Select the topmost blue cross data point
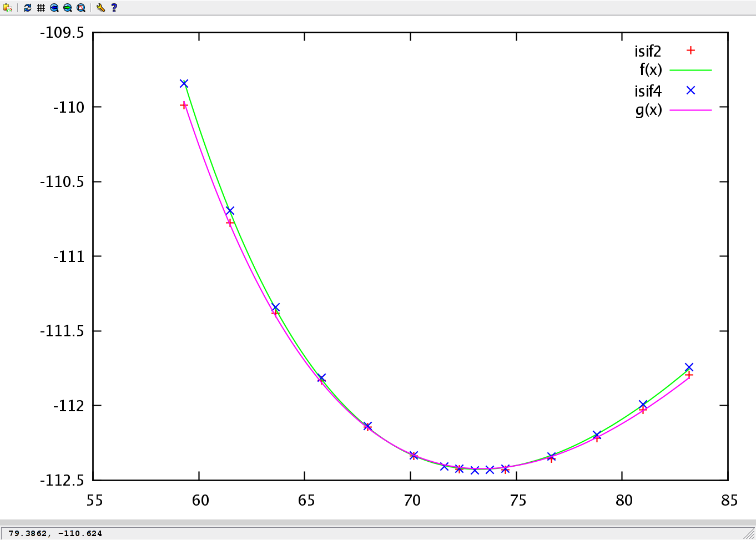Viewport: 756px width, 540px height. click(184, 84)
